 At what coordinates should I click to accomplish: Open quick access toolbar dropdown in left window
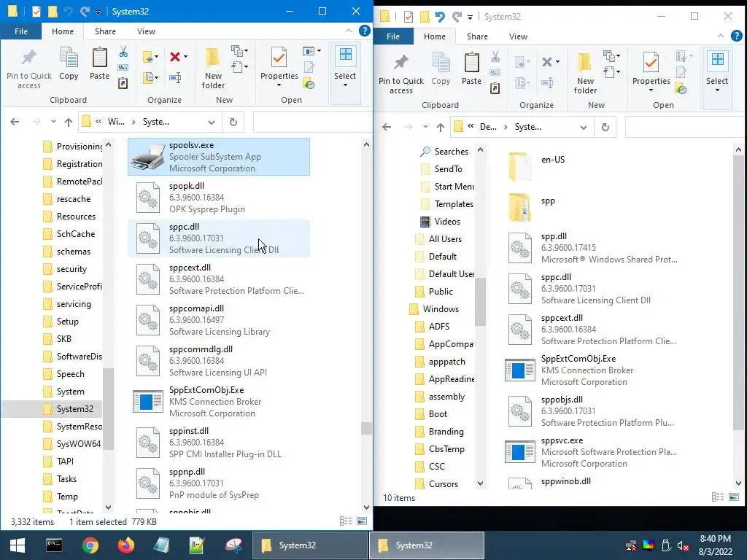pyautogui.click(x=98, y=12)
